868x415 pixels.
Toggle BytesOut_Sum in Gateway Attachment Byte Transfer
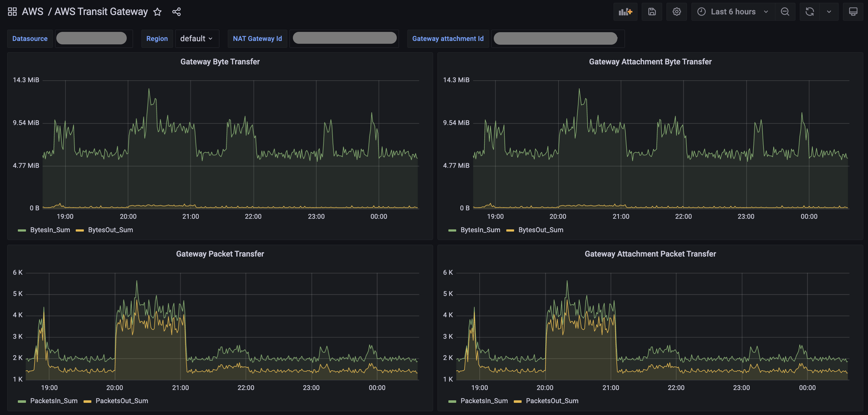(x=540, y=230)
